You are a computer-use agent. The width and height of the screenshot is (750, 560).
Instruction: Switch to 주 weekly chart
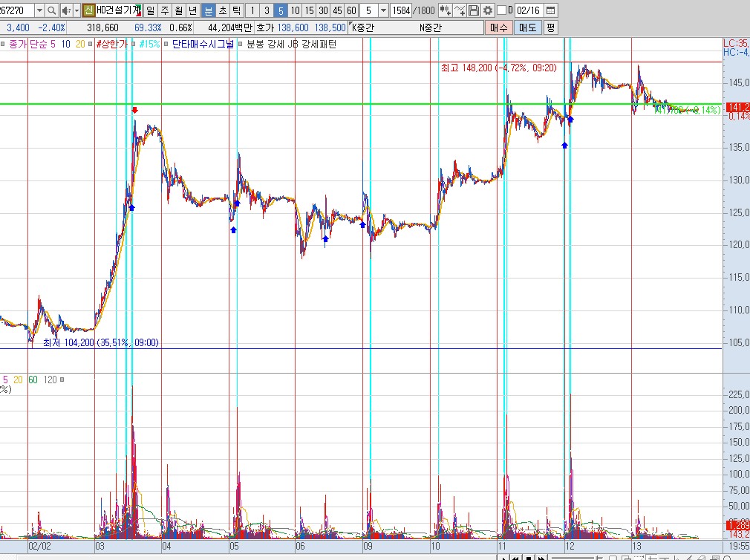point(165,10)
